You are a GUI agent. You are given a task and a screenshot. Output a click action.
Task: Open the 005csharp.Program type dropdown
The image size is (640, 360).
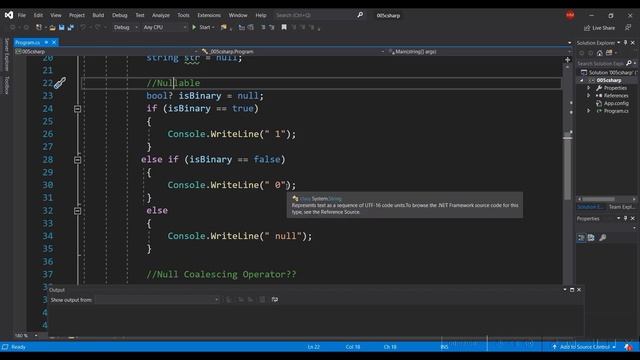[293, 51]
